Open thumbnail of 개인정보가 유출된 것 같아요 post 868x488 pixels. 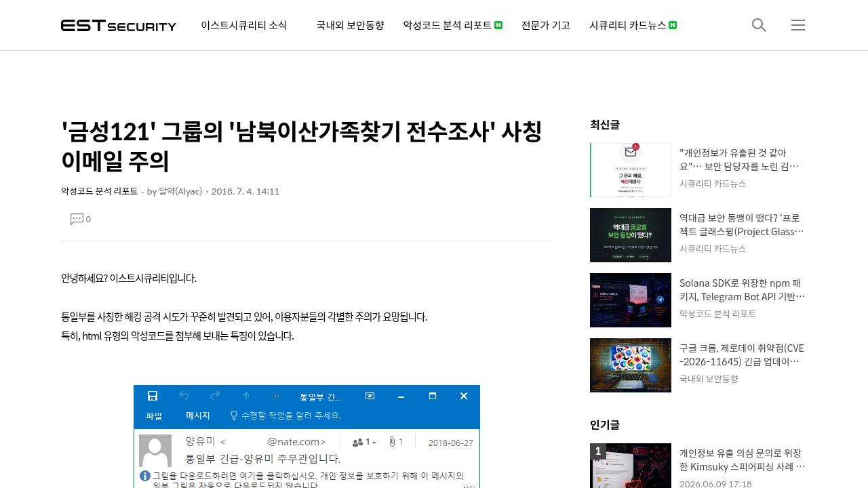[x=631, y=170]
